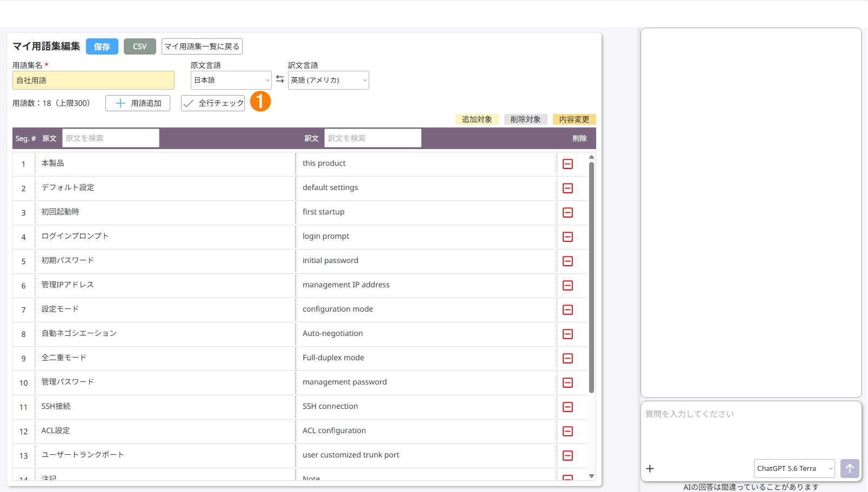Return via マイ用語集一覧に戻る button
Viewport: 868px width, 492px height.
[x=202, y=46]
